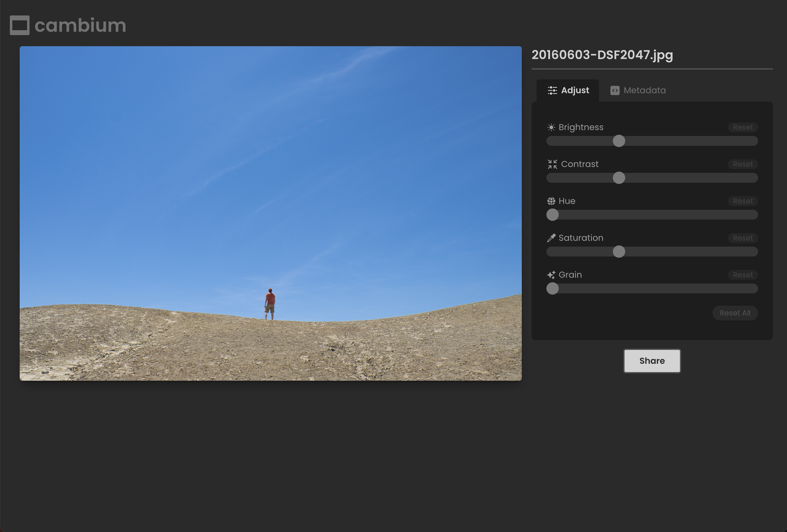Viewport: 787px width, 532px height.
Task: Reset the Saturation adjustment
Action: click(x=743, y=238)
